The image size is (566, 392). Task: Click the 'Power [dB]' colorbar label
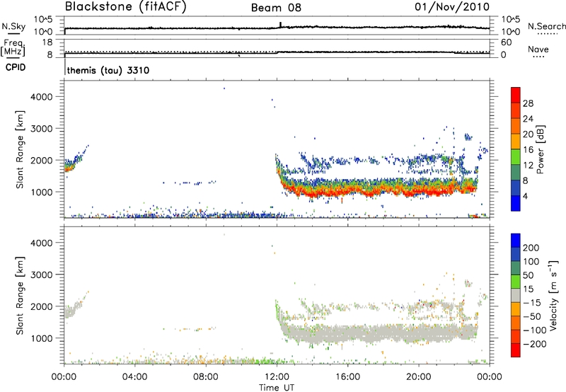pyautogui.click(x=540, y=149)
